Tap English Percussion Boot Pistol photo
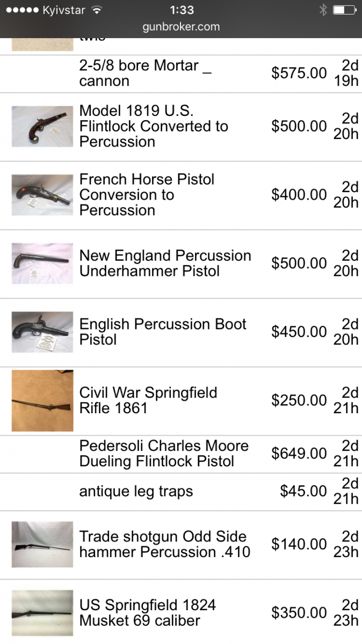This screenshot has height=644, width=362. (x=42, y=332)
